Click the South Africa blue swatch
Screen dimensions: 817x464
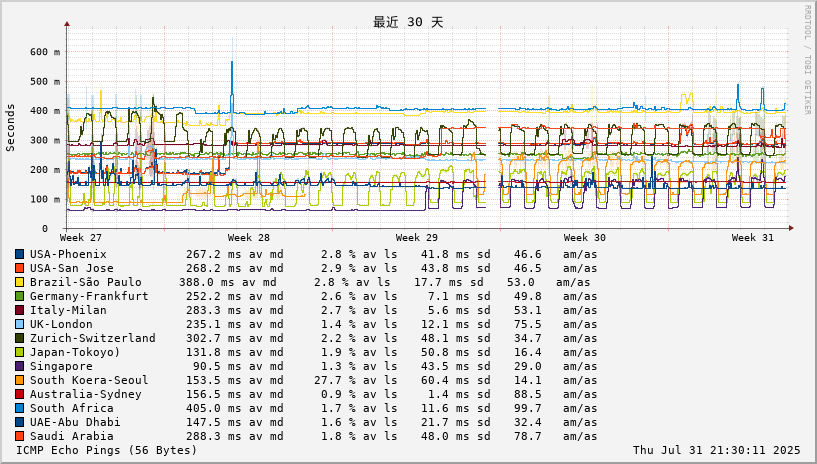coord(19,408)
